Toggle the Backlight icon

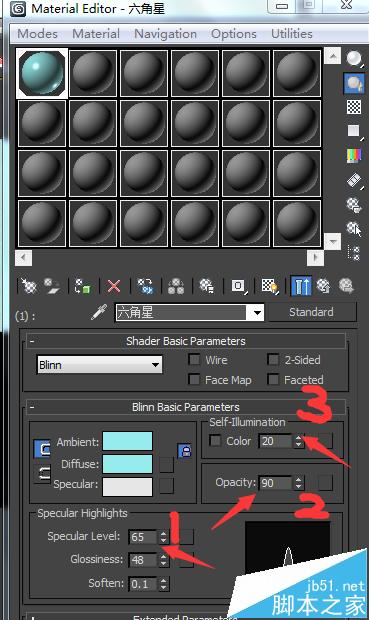point(354,83)
